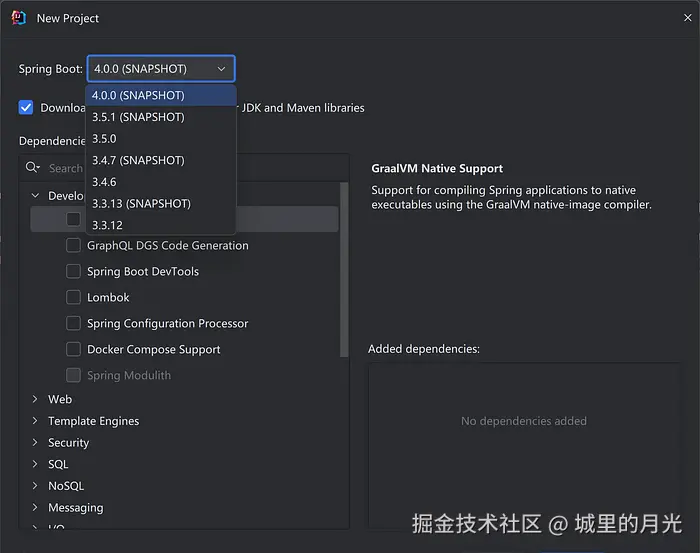
Task: Enable Spring Configuration Processor checkbox
Action: (x=73, y=323)
